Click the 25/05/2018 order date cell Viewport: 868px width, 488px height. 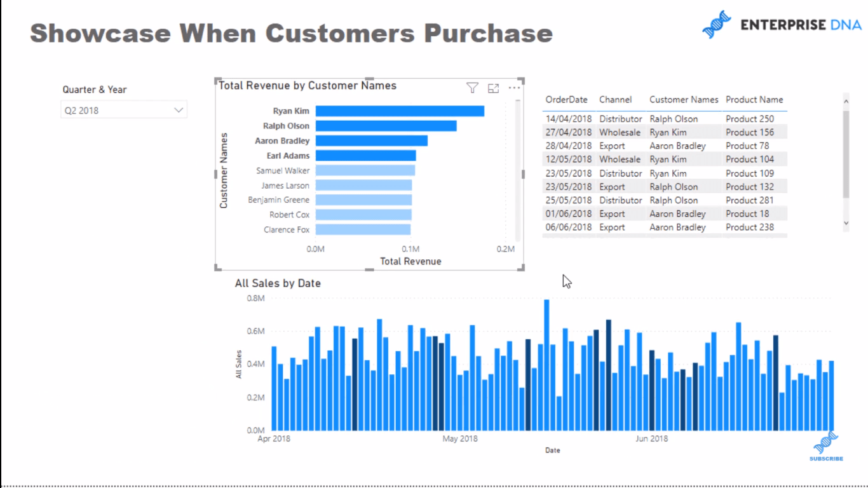(x=569, y=200)
